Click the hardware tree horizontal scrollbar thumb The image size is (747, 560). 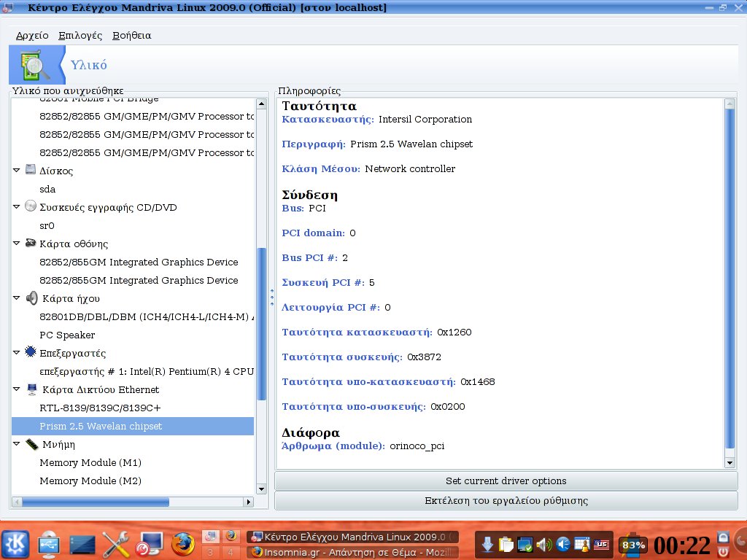96,502
